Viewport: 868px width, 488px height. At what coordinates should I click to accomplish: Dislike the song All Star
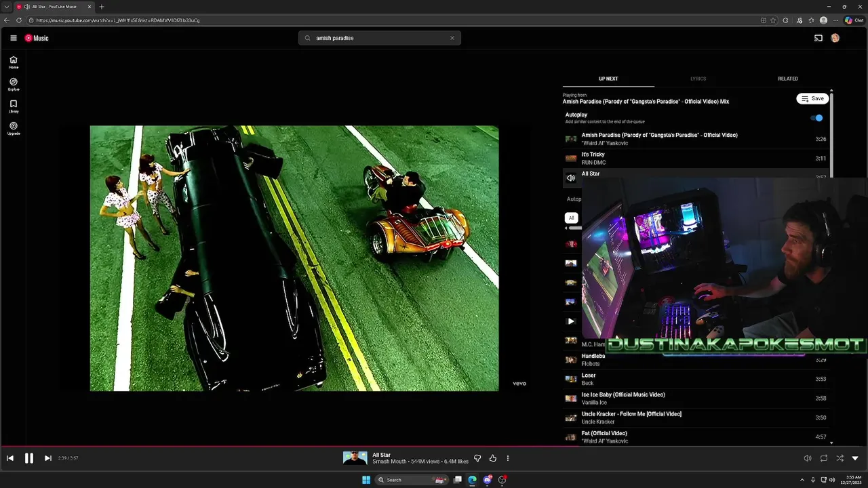click(477, 458)
